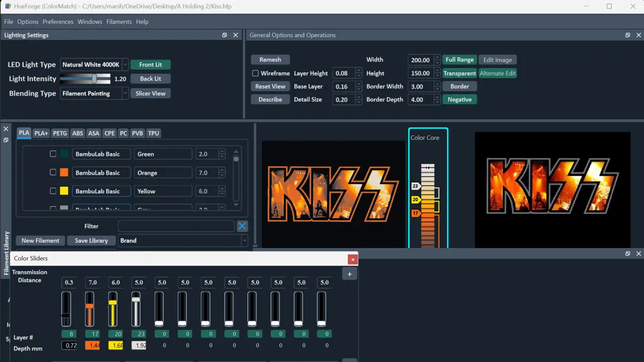Switch to the PLA+ filament tab
This screenshot has height=362, width=644.
41,133
